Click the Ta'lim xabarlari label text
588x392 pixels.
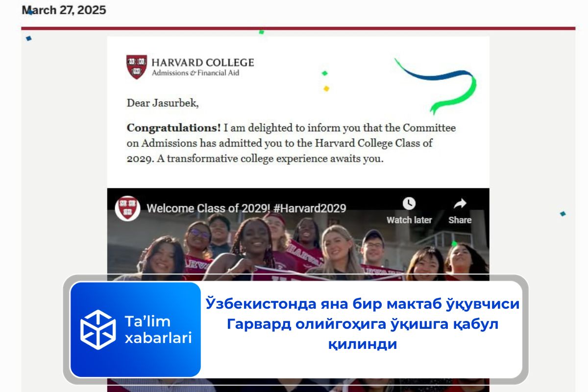click(158, 329)
